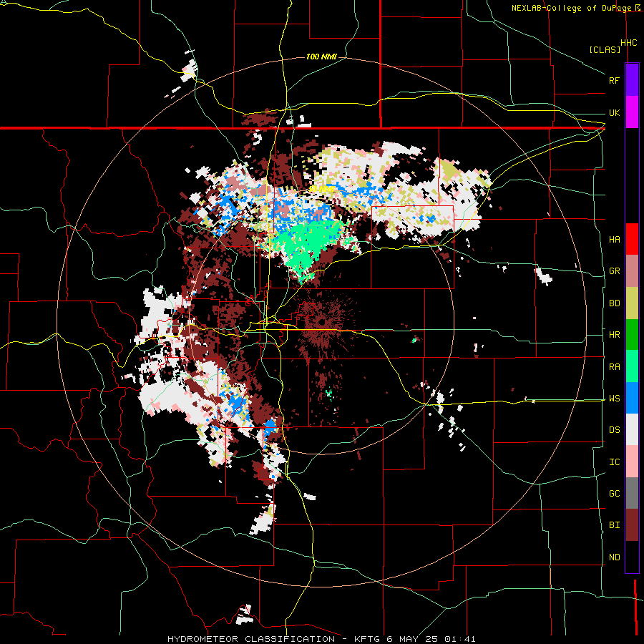
Task: Click the DS white legend swatch
Action: [x=632, y=429]
